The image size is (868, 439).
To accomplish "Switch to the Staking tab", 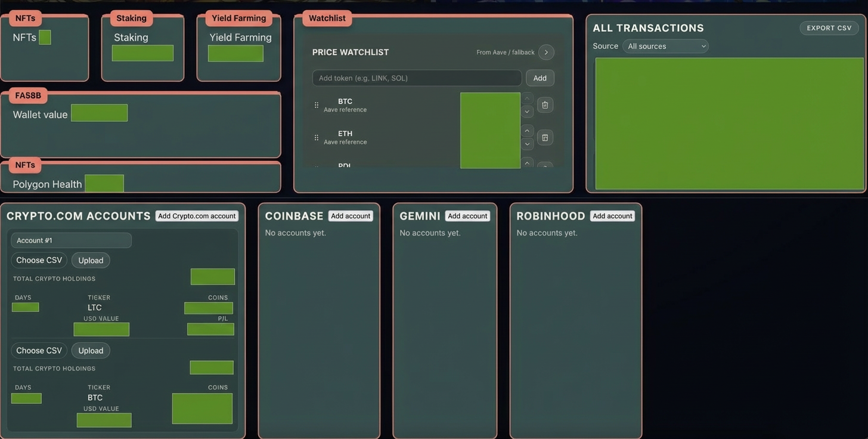I will pyautogui.click(x=131, y=18).
